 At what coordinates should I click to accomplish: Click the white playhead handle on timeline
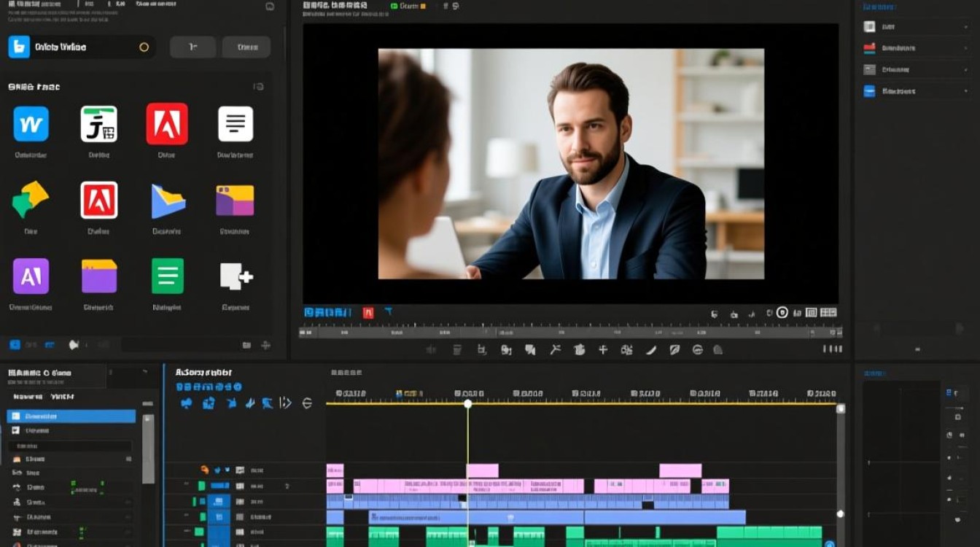(x=468, y=403)
